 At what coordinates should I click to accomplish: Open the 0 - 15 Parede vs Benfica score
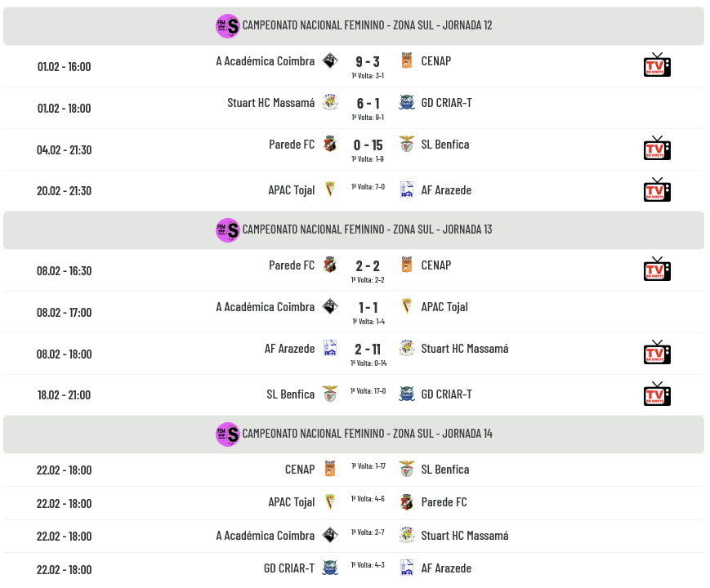368,145
